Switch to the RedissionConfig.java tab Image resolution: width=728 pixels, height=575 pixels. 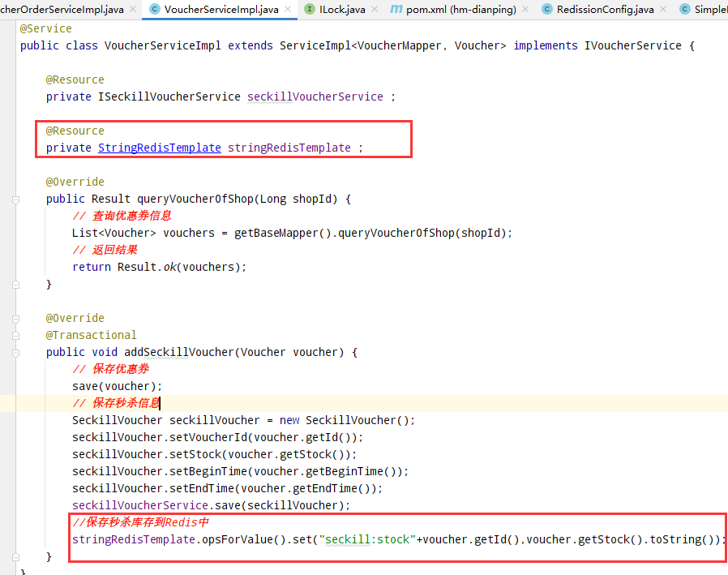[605, 9]
